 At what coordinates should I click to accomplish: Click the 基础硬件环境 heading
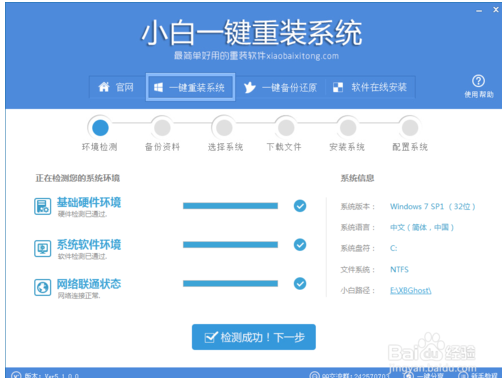(89, 202)
